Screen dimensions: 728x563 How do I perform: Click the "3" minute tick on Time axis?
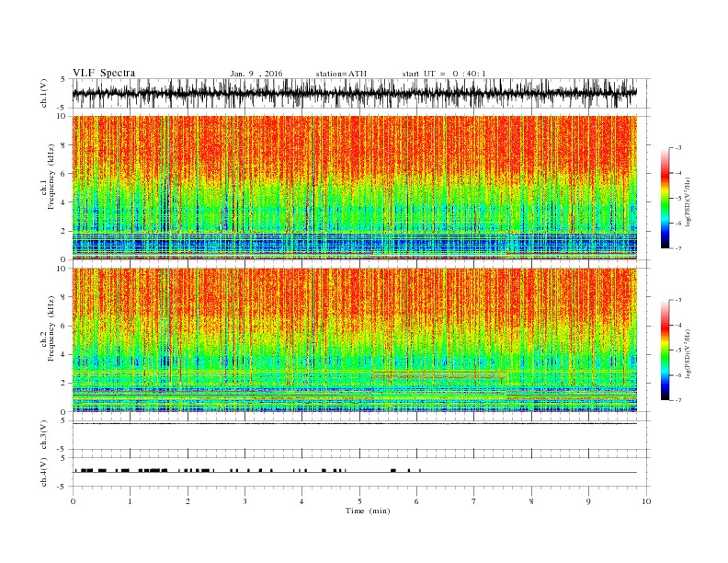pos(245,501)
